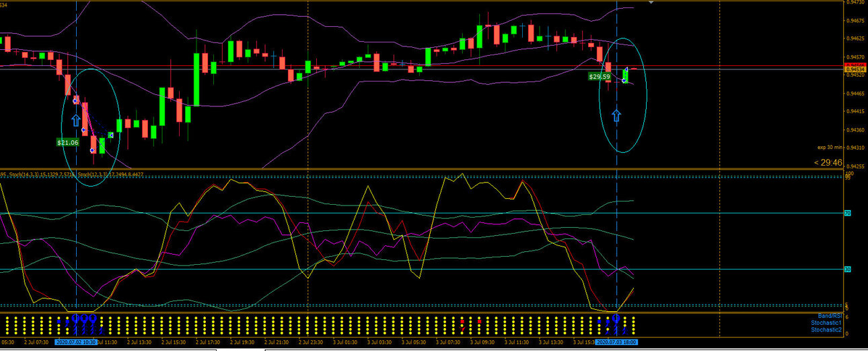The width and height of the screenshot is (868, 351).
Task: Click the 0.94625 price scale label
Action: tap(857, 39)
